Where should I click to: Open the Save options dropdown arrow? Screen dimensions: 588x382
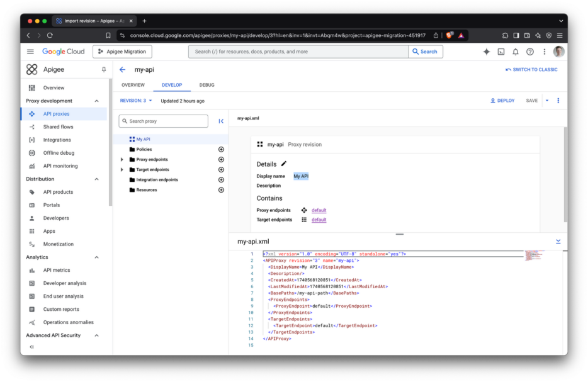pyautogui.click(x=547, y=101)
